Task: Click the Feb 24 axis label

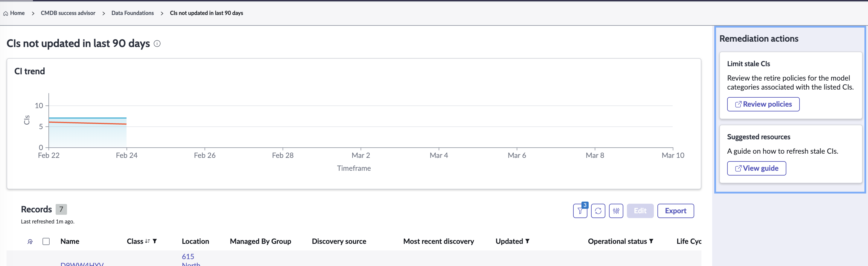Action: (x=127, y=155)
